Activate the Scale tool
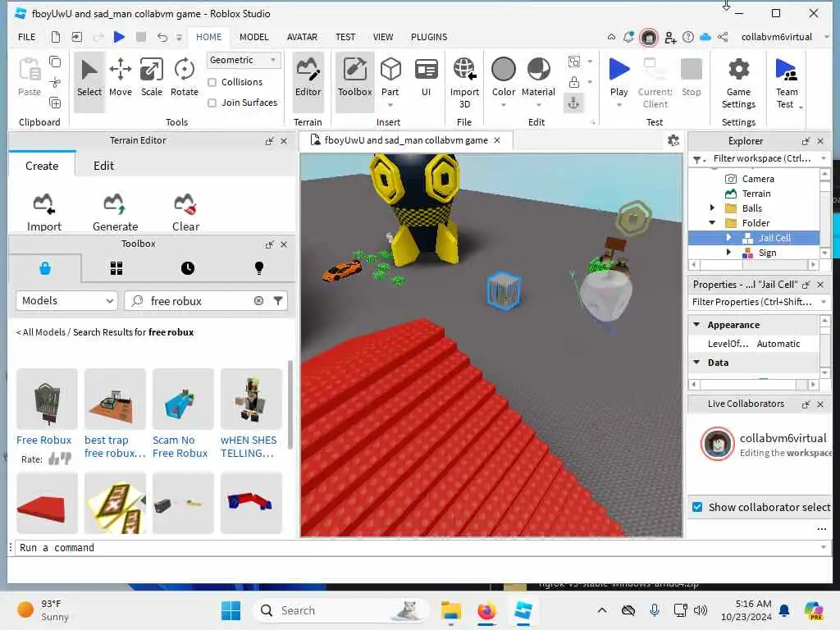Screen dimensions: 840x630 point(152,78)
